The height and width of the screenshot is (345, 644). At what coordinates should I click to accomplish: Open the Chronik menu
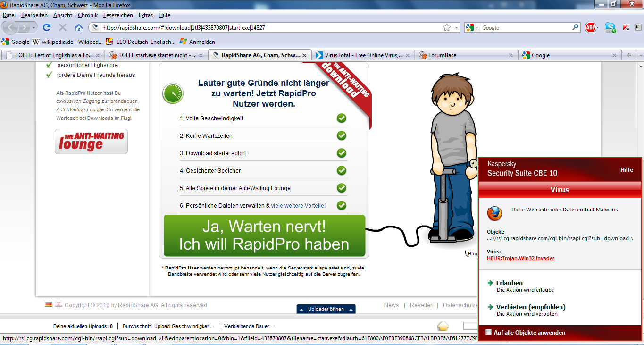(88, 15)
